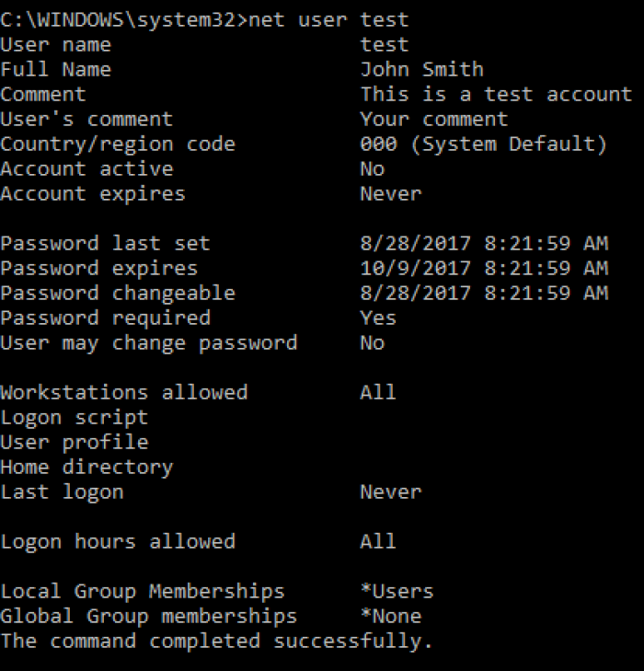Click 'Never' beside Last logon
644x671 pixels.
(390, 492)
